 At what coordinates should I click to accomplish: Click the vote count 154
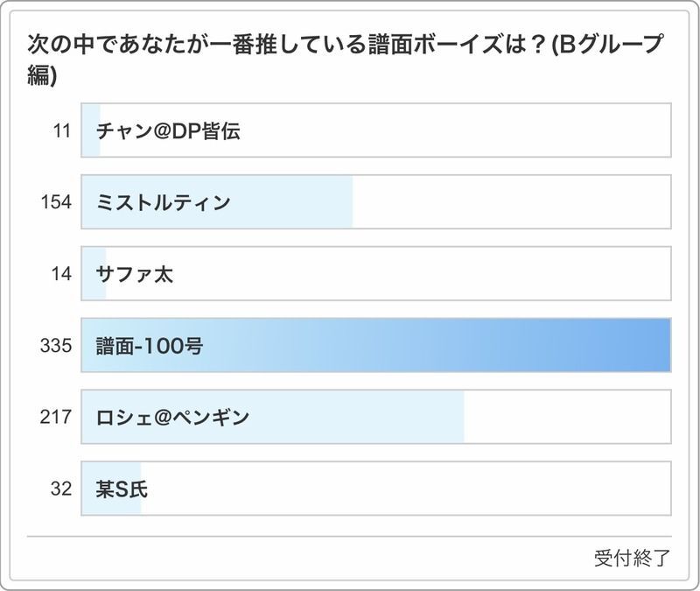click(56, 202)
